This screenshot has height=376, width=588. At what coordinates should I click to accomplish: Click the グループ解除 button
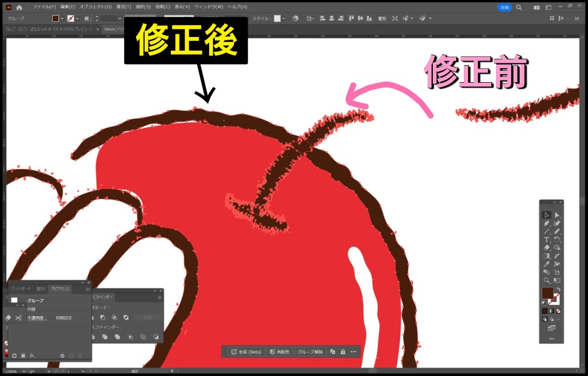tap(311, 352)
